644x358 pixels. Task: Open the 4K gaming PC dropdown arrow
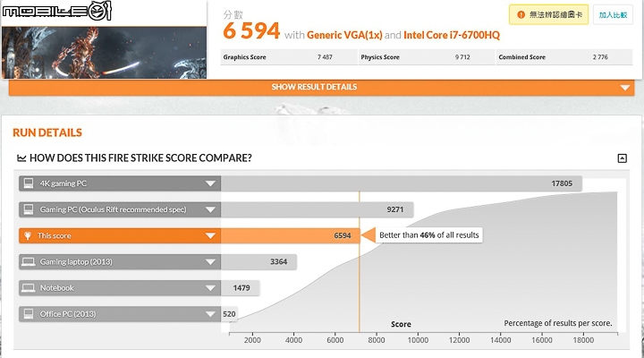[210, 183]
